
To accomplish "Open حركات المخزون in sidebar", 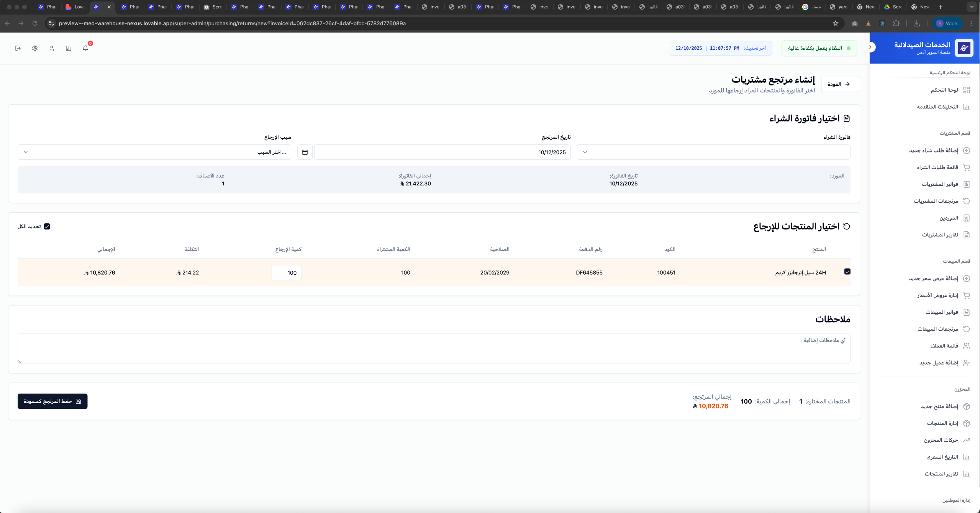I will pos(946,440).
